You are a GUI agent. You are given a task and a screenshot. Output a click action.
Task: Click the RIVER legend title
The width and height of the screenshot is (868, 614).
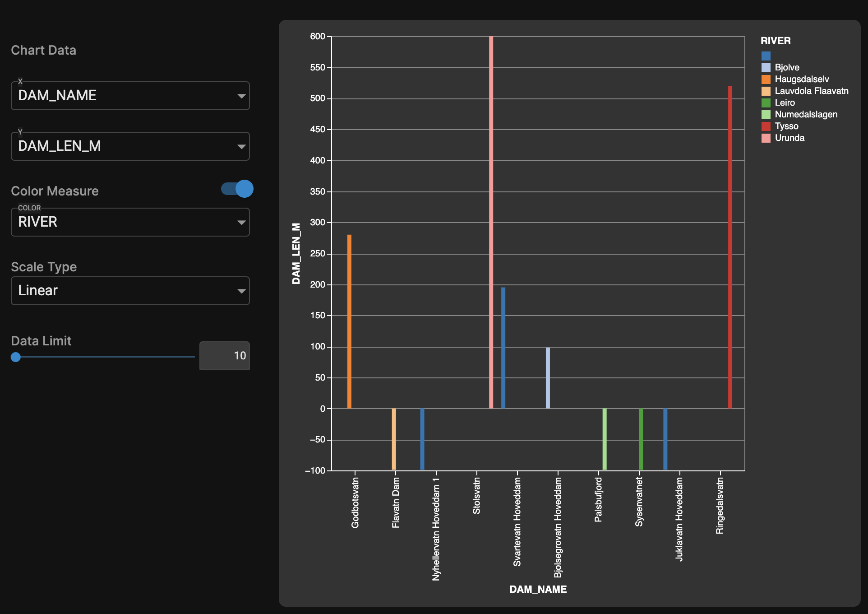point(776,41)
